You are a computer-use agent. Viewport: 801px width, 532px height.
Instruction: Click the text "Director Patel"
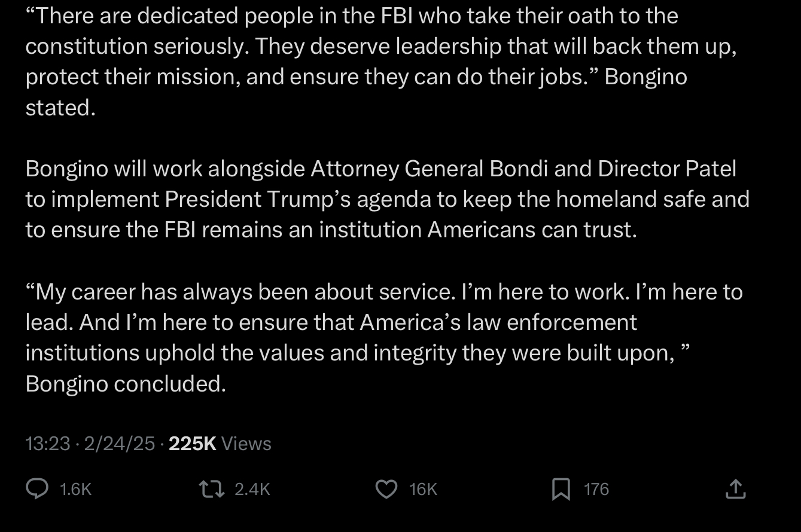point(667,169)
